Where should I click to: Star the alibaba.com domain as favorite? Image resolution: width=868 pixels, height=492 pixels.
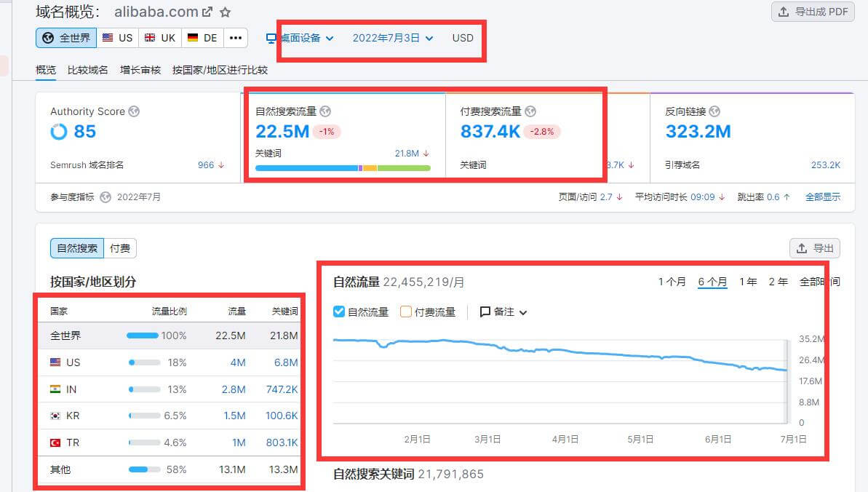226,12
